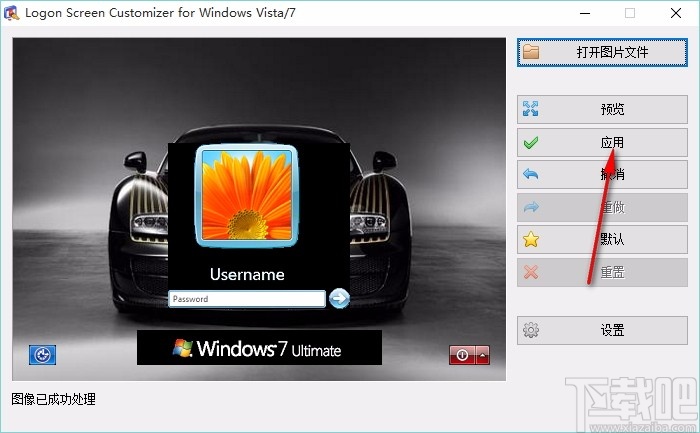Click the blue undo arrow icon
Image resolution: width=700 pixels, height=433 pixels.
click(x=531, y=174)
